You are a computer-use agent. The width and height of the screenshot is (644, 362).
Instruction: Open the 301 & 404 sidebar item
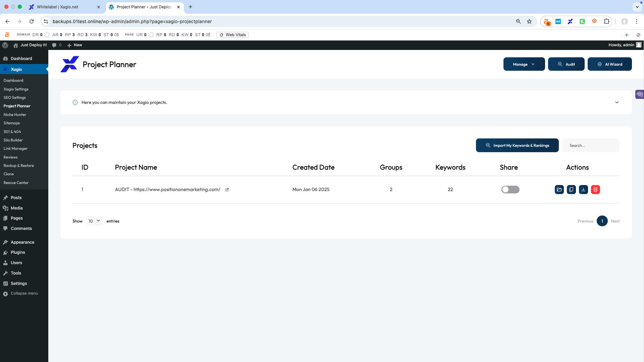coord(12,132)
